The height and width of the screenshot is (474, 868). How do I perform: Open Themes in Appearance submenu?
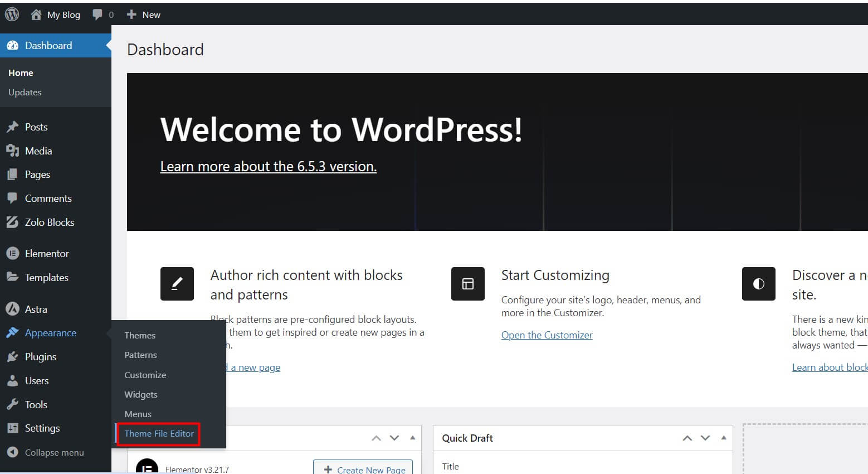pyautogui.click(x=140, y=335)
